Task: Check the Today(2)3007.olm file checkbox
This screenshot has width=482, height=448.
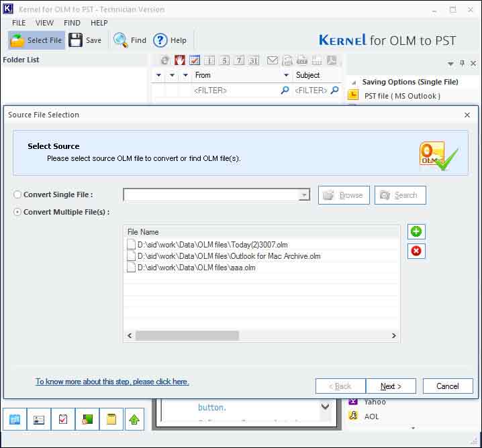Action: coord(132,244)
